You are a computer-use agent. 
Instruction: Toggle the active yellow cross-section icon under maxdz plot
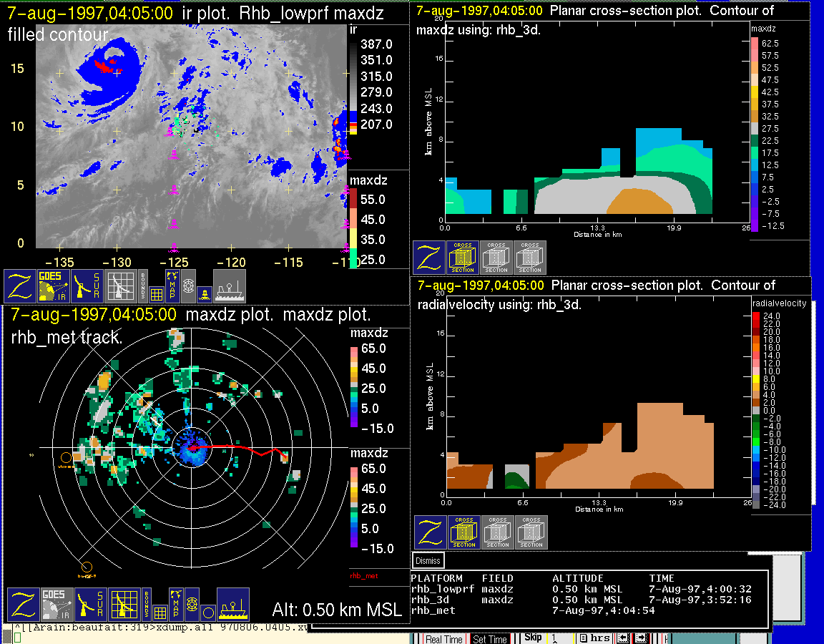[462, 258]
